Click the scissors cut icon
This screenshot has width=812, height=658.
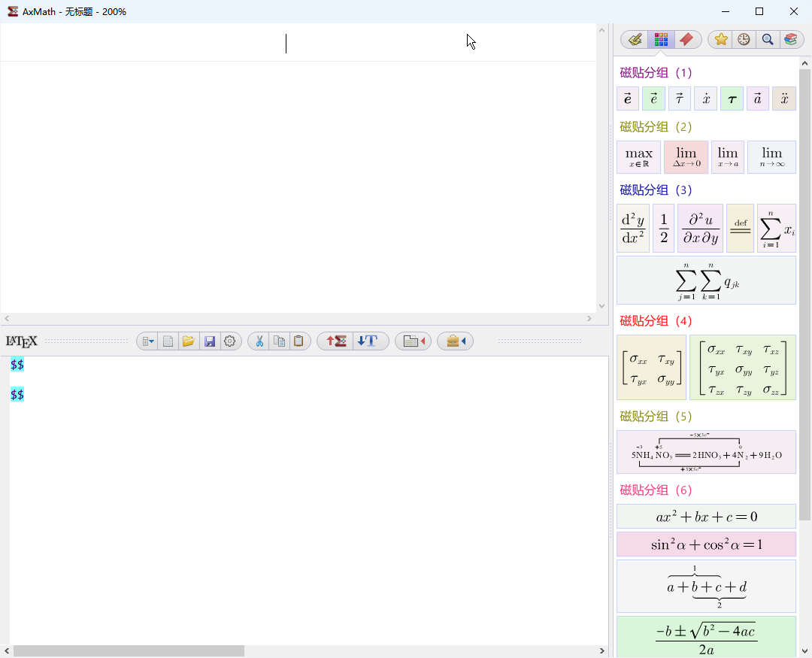tap(259, 341)
